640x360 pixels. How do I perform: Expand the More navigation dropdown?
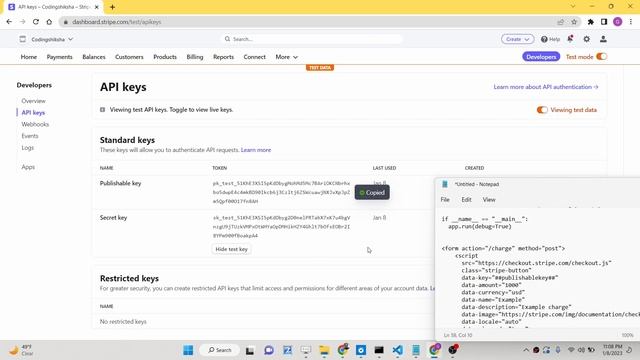pos(287,57)
